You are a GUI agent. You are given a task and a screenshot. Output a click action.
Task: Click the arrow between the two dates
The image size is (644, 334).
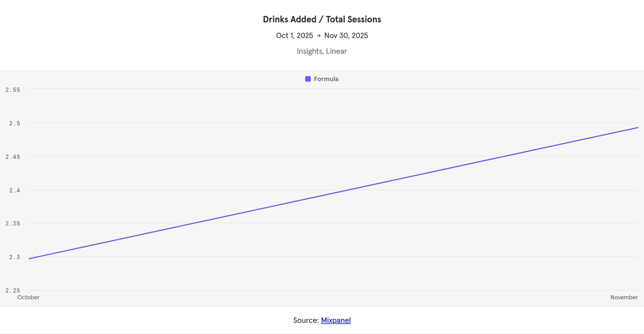319,36
